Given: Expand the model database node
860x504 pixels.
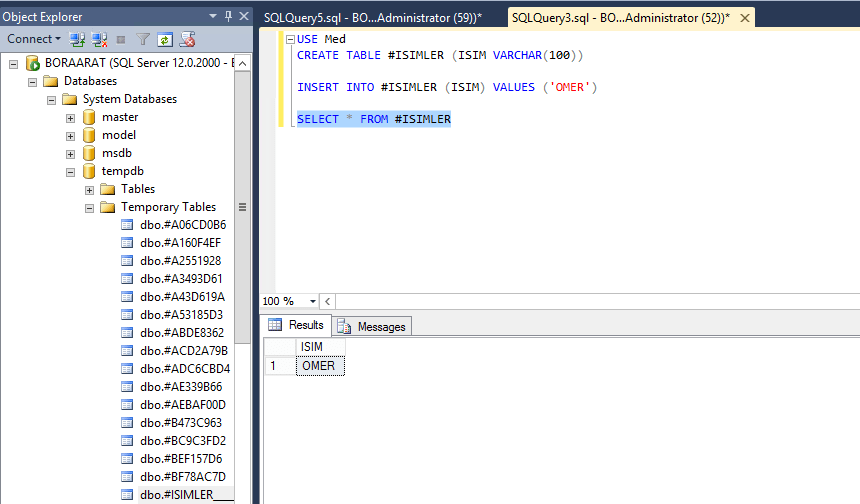Looking at the screenshot, I should pyautogui.click(x=70, y=136).
